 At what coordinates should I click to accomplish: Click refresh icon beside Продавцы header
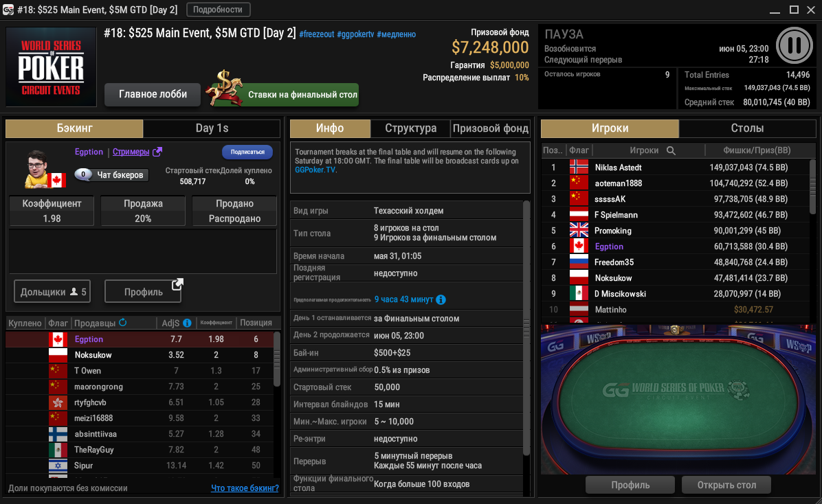122,323
